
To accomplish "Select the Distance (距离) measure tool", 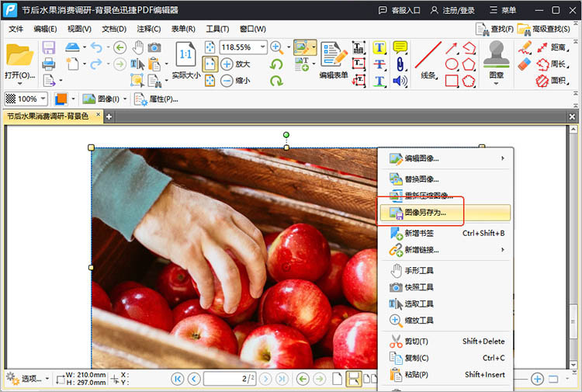I will coord(553,47).
